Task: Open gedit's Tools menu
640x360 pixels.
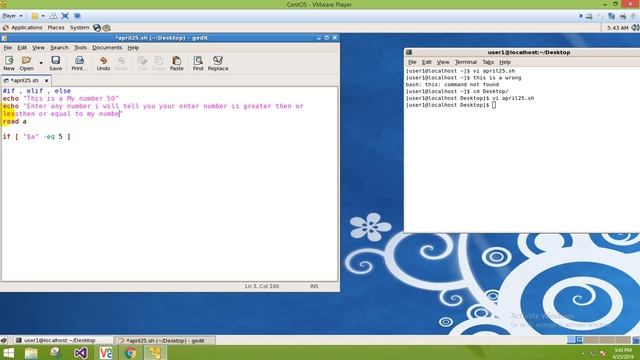Action: pyautogui.click(x=80, y=48)
